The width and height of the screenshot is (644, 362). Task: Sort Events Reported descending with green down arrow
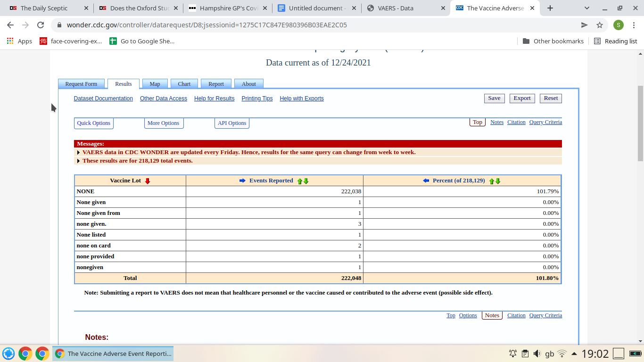(306, 181)
